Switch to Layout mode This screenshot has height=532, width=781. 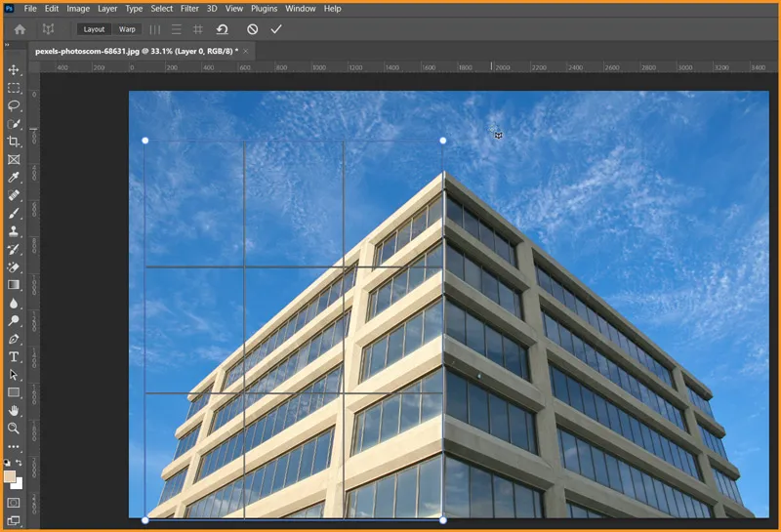tap(94, 29)
